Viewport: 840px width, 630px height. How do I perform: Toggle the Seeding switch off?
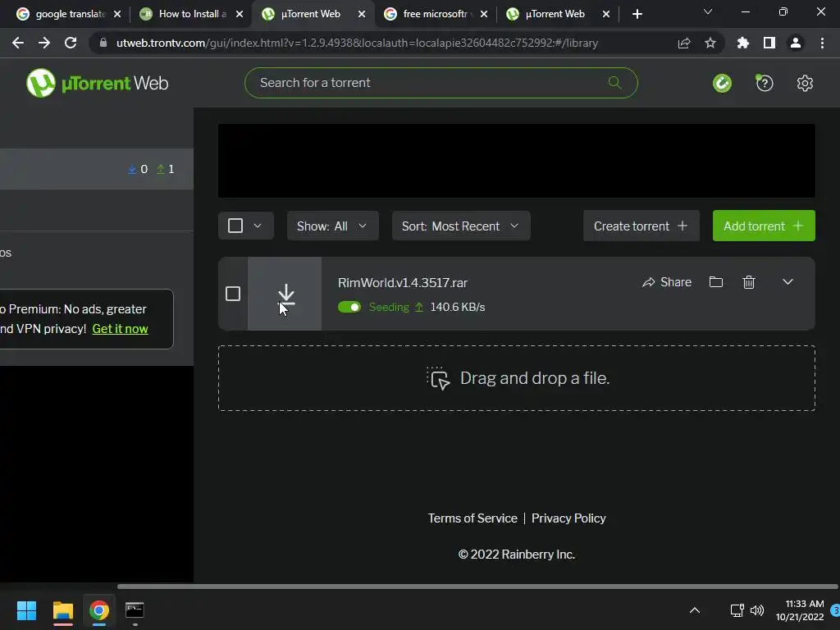click(349, 307)
